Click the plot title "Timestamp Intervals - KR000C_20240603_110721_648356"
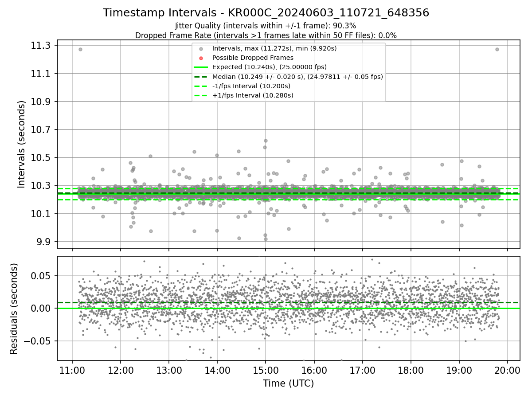 pos(266,13)
